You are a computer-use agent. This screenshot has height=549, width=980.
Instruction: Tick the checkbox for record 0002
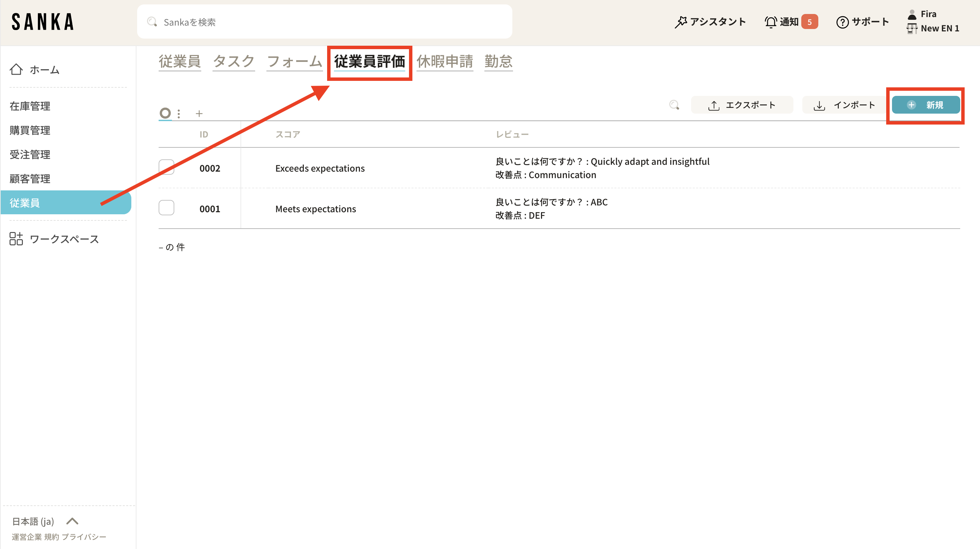tap(166, 168)
